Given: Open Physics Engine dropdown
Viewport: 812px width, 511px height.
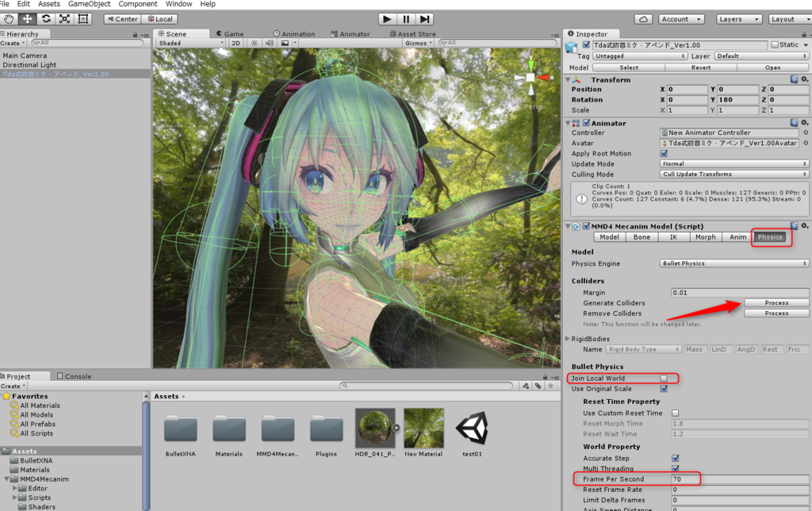Looking at the screenshot, I should [x=733, y=263].
